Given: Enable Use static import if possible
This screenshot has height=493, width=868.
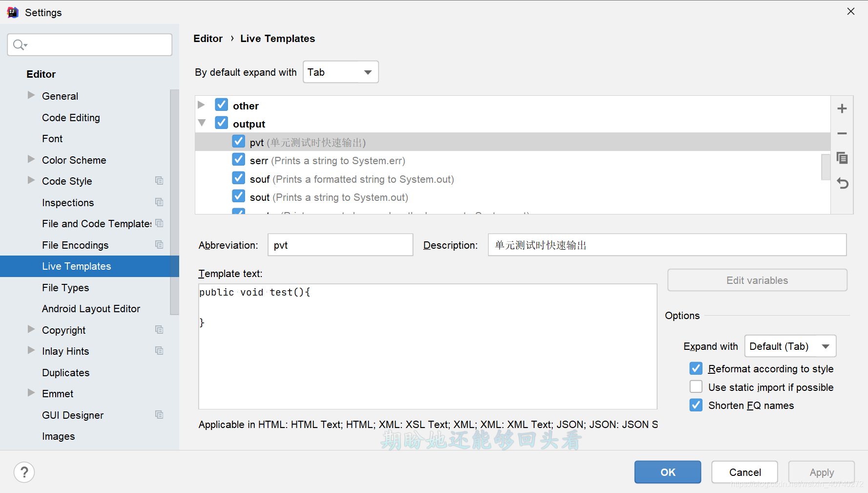Looking at the screenshot, I should point(696,386).
